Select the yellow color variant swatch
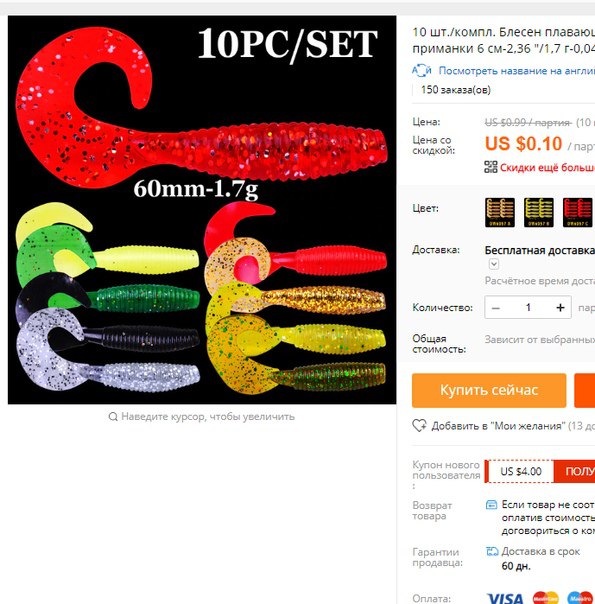The image size is (595, 604). tap(539, 212)
